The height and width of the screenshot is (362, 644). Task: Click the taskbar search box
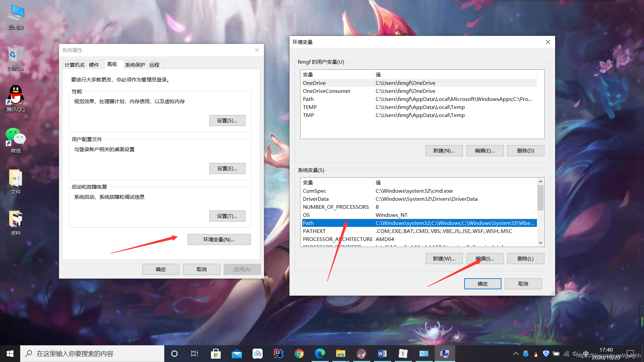click(92, 354)
